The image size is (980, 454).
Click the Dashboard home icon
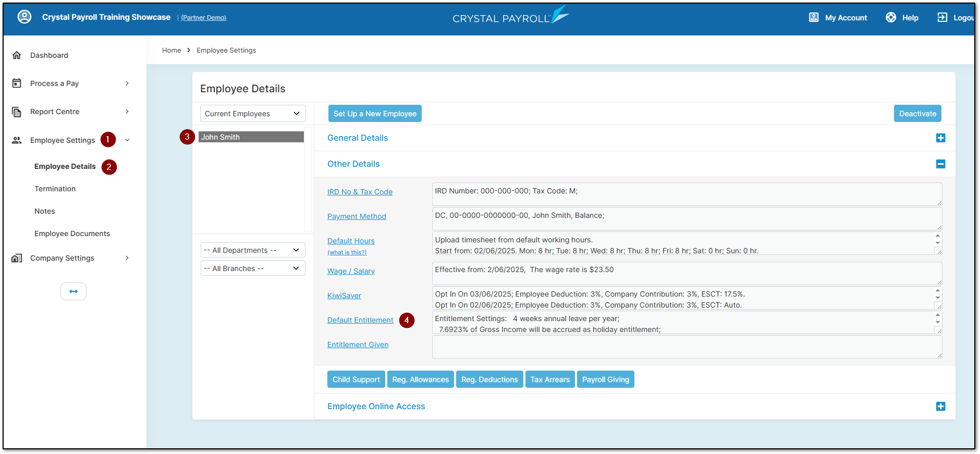click(17, 55)
